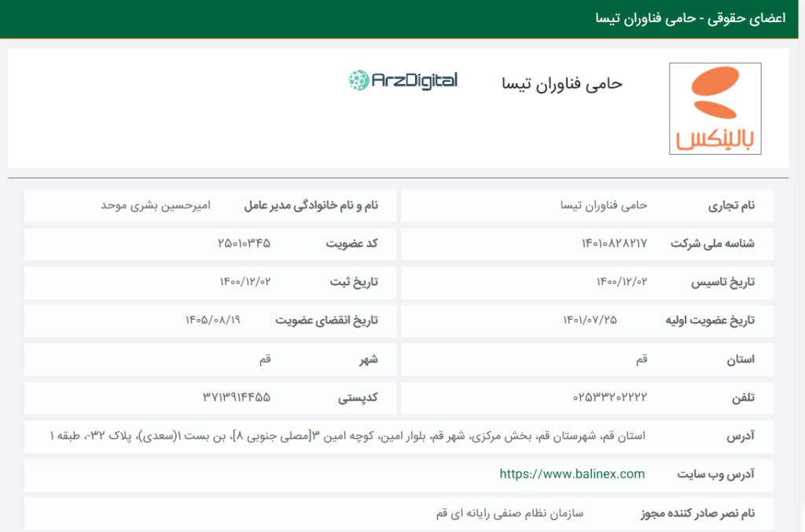Select the registration date value next to تاریخ ثبت
Image resolution: width=805 pixels, height=532 pixels.
(x=245, y=281)
